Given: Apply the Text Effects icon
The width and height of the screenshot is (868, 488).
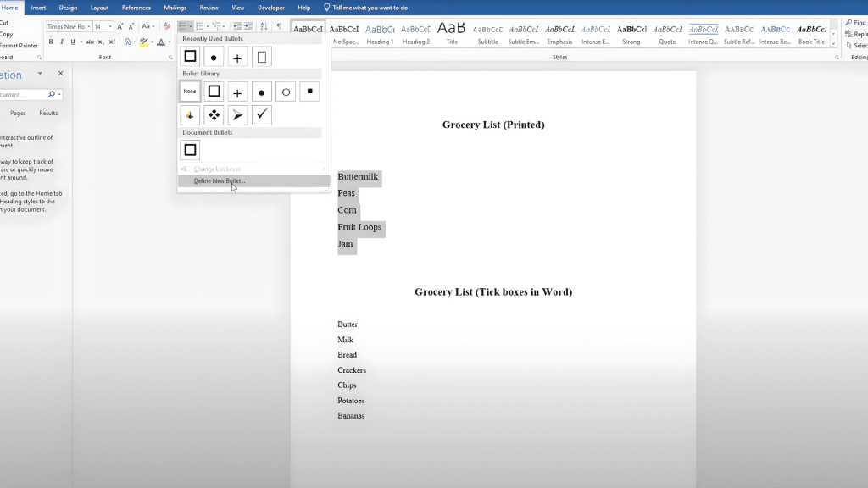Looking at the screenshot, I should click(128, 42).
